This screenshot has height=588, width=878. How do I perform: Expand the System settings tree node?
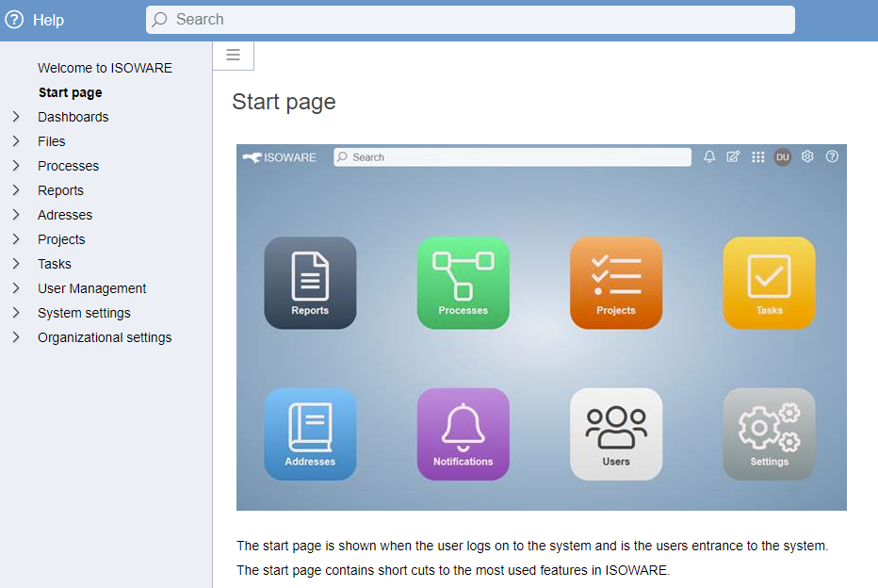(16, 313)
